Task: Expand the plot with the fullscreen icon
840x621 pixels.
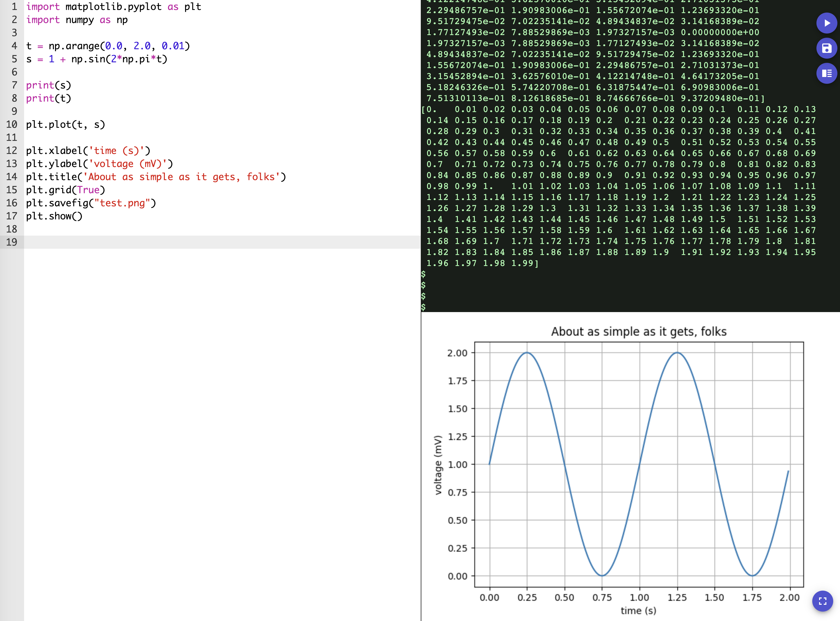Action: [822, 601]
